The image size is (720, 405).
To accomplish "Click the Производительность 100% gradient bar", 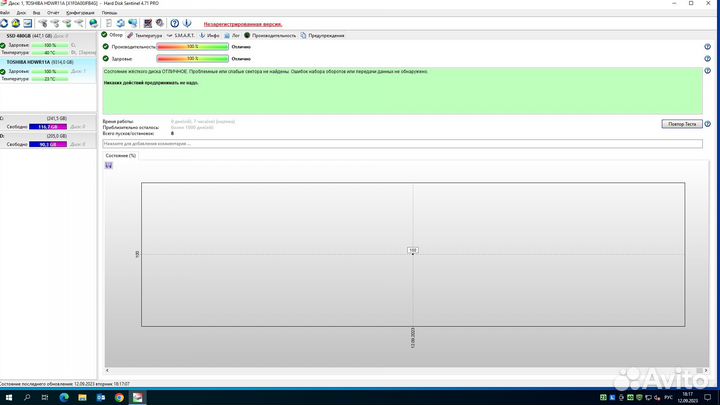I will point(192,46).
